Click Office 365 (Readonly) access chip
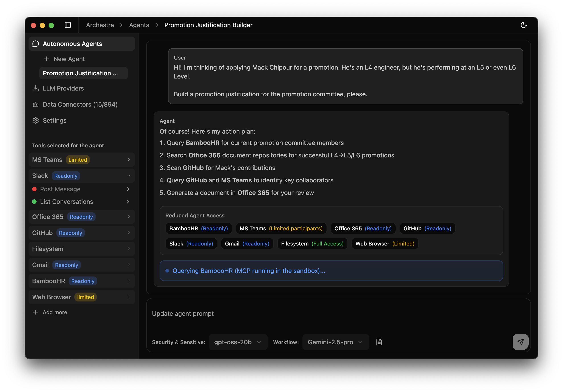 363,228
